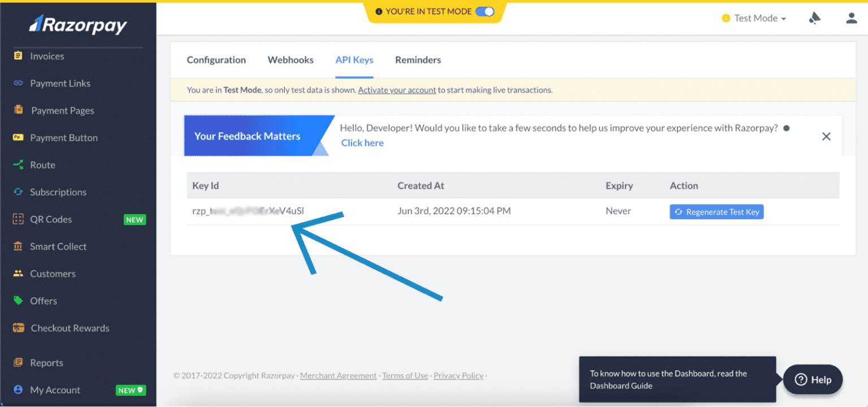Viewport: 868px width, 407px height.
Task: Open announcements icon in top bar
Action: click(814, 18)
